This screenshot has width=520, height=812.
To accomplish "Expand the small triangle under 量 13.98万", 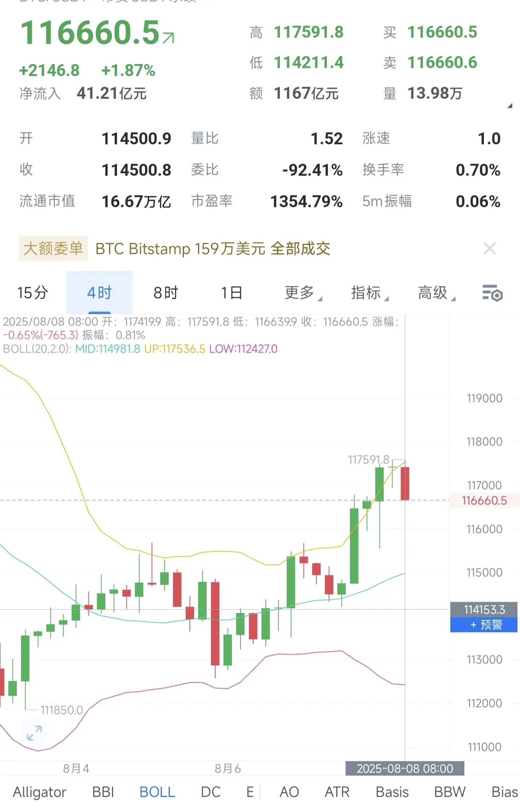I will [510, 106].
